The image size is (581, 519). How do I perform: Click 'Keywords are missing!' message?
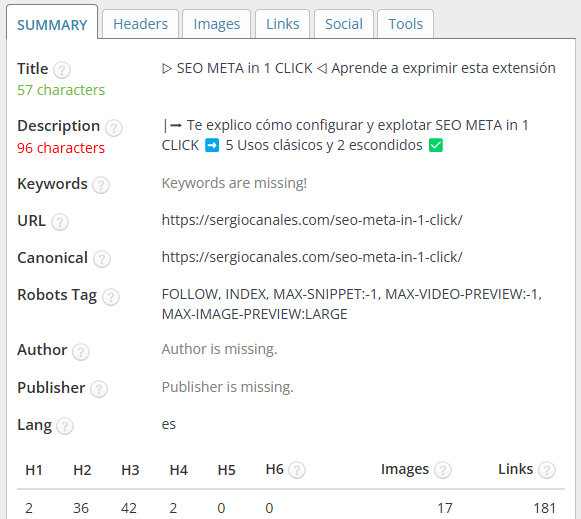pos(234,183)
